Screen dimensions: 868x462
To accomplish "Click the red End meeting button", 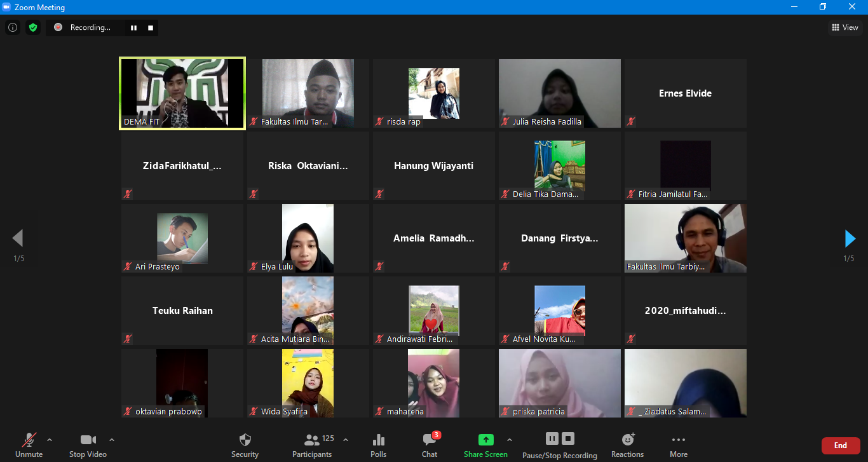I will pos(841,445).
